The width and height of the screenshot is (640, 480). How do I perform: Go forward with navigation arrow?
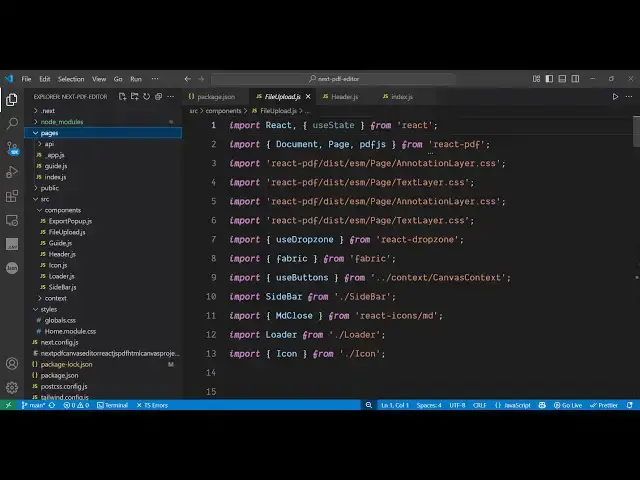click(201, 79)
